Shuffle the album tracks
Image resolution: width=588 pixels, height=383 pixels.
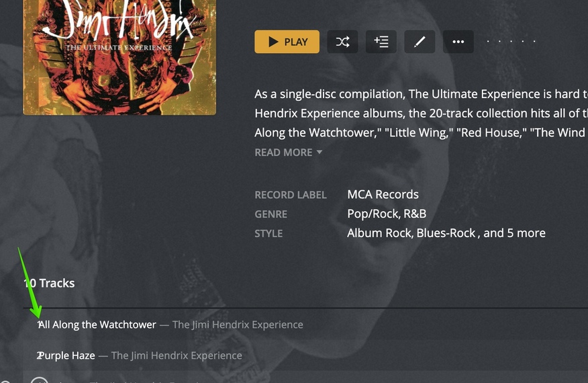342,42
